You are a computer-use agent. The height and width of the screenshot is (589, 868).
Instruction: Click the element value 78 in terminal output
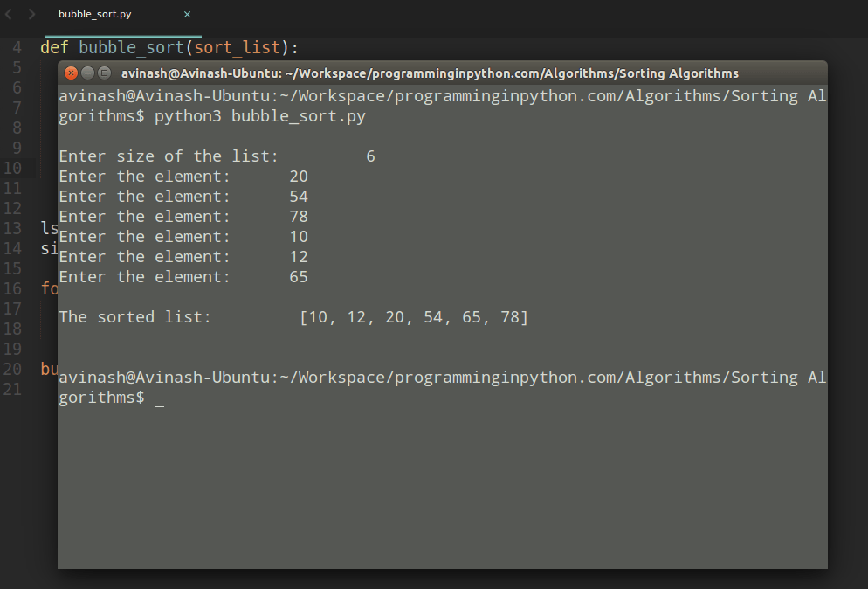tap(299, 216)
